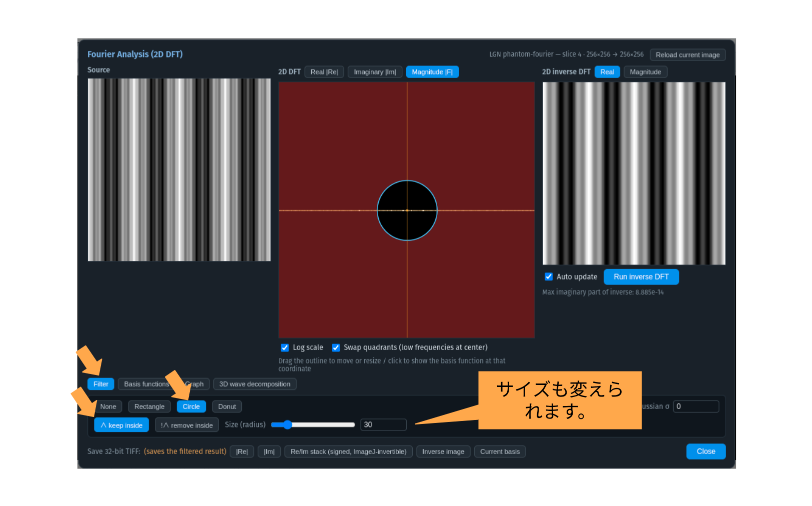Choose the Donut filter shape
This screenshot has height=506, width=812.
tap(227, 406)
